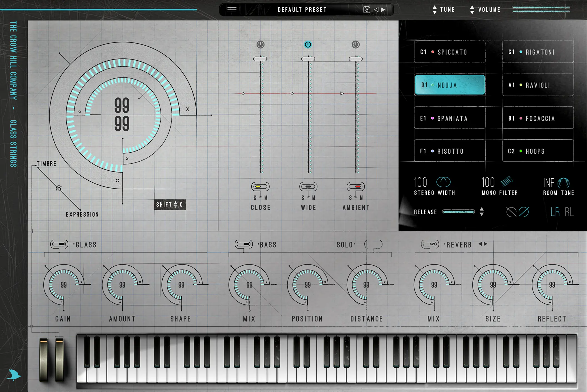Click the save preset disk icon

point(367,10)
